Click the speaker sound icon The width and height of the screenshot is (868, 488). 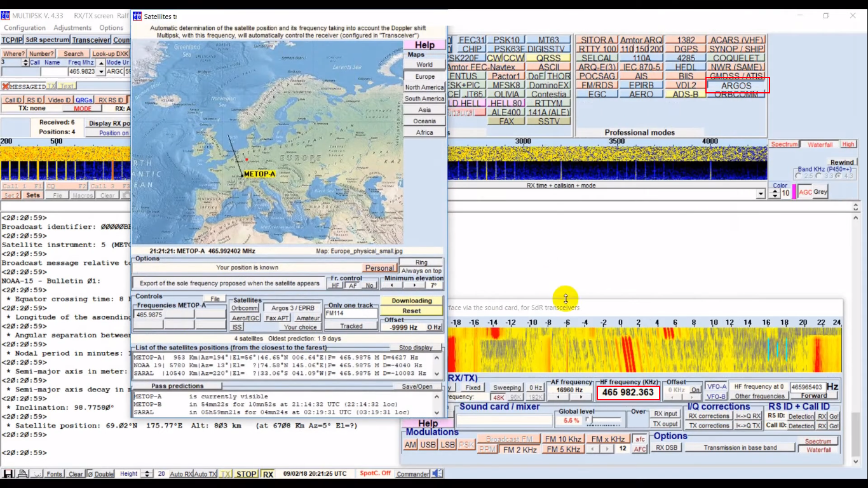[437, 474]
